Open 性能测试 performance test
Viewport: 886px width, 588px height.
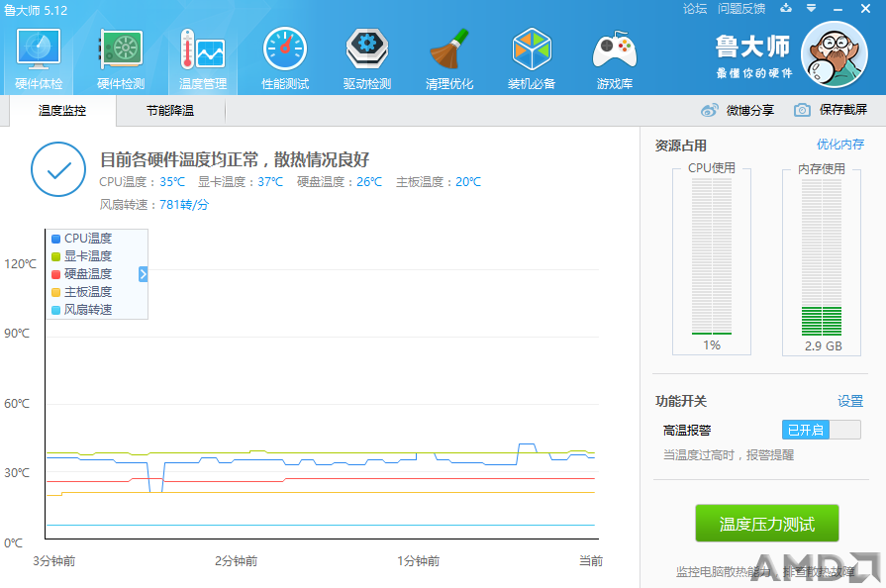click(285, 58)
